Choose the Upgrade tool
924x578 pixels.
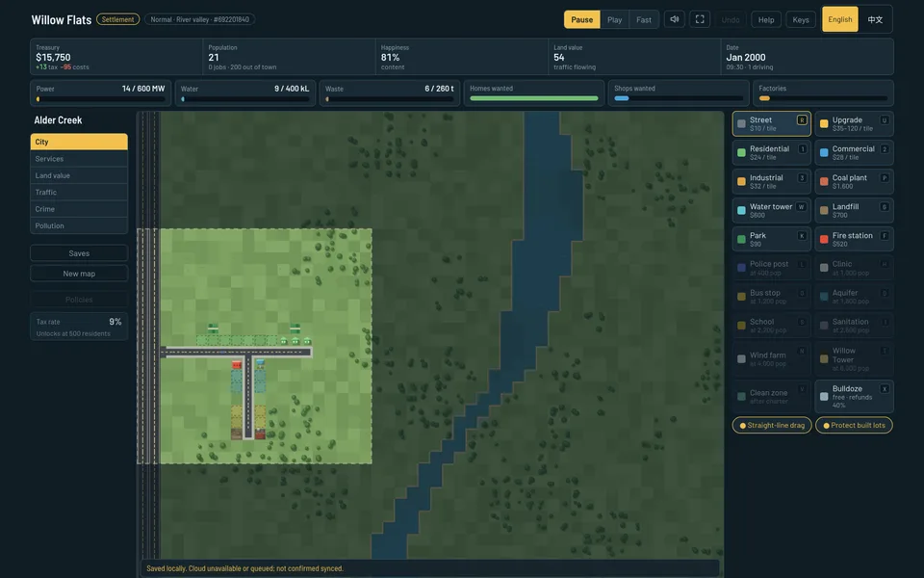point(854,124)
